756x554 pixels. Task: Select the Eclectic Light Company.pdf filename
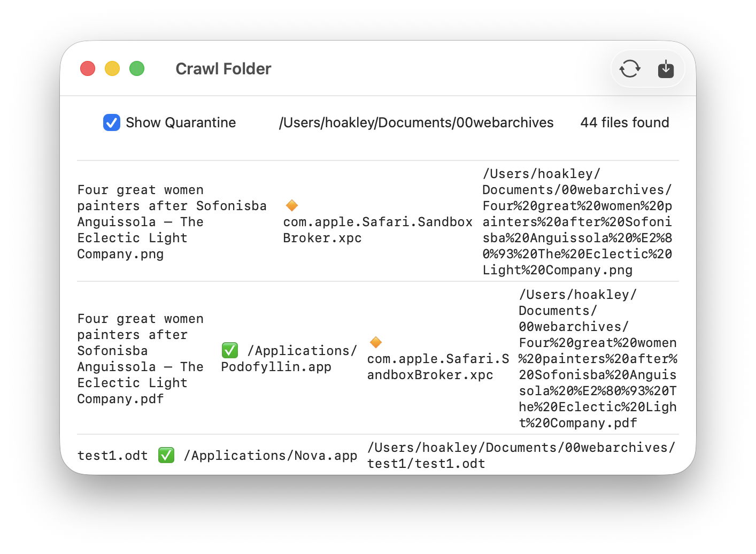click(140, 359)
